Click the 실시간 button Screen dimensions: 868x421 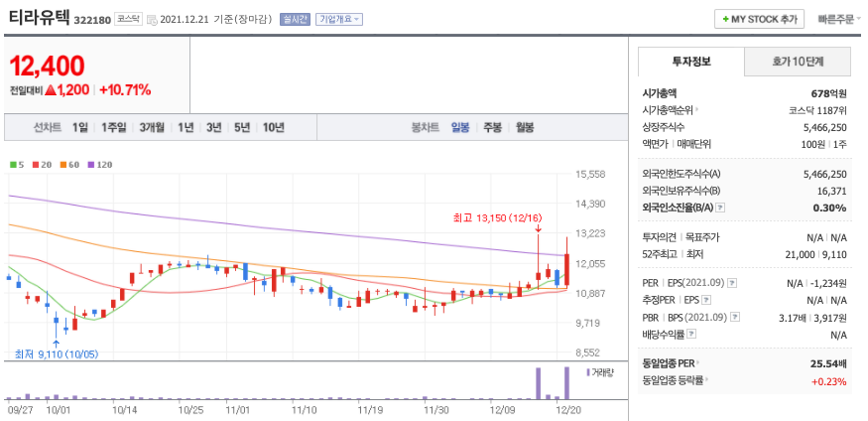(x=295, y=20)
